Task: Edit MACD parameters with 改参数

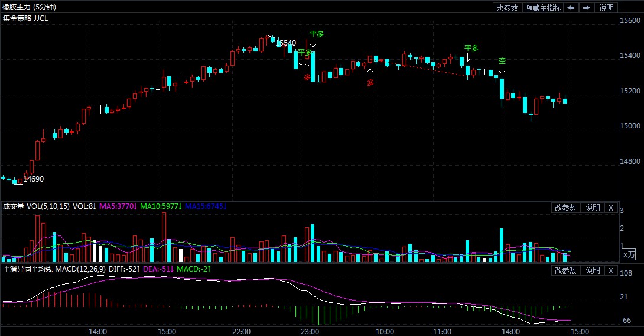Action: 565,270
